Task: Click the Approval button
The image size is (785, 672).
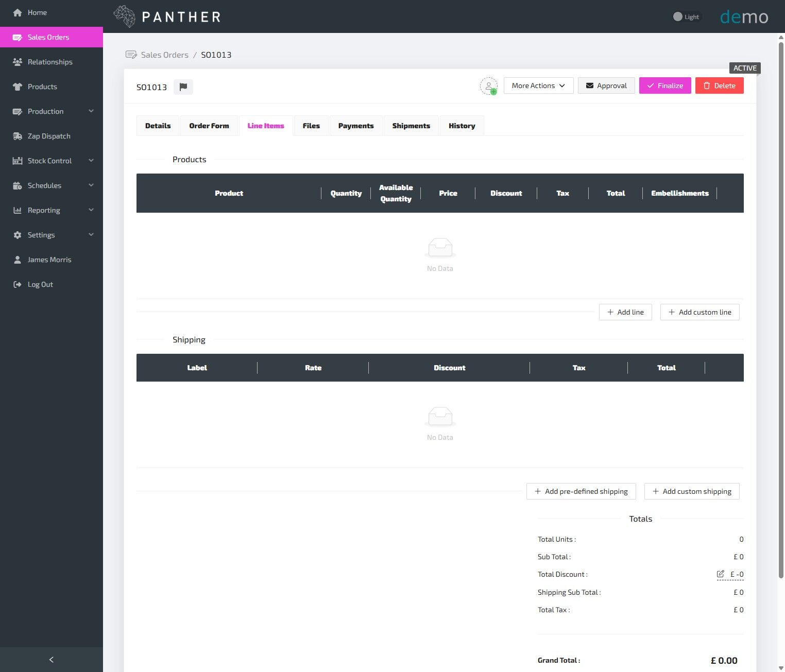Action: click(x=606, y=85)
